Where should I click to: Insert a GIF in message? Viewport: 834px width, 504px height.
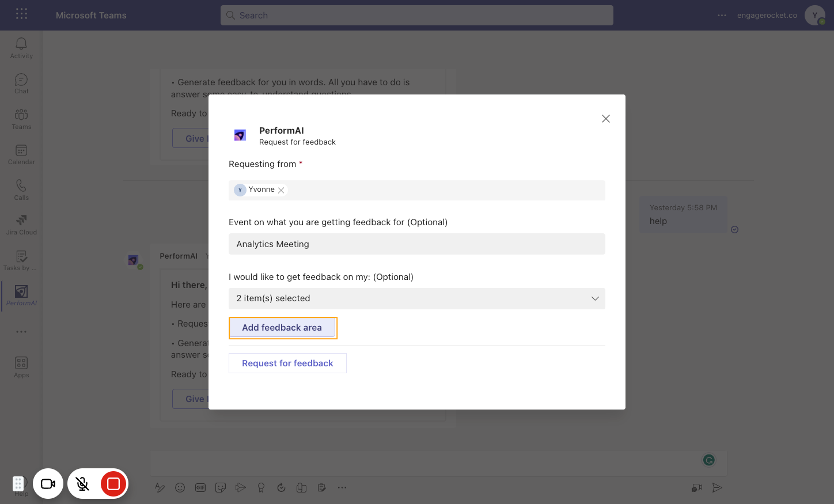[x=200, y=488]
